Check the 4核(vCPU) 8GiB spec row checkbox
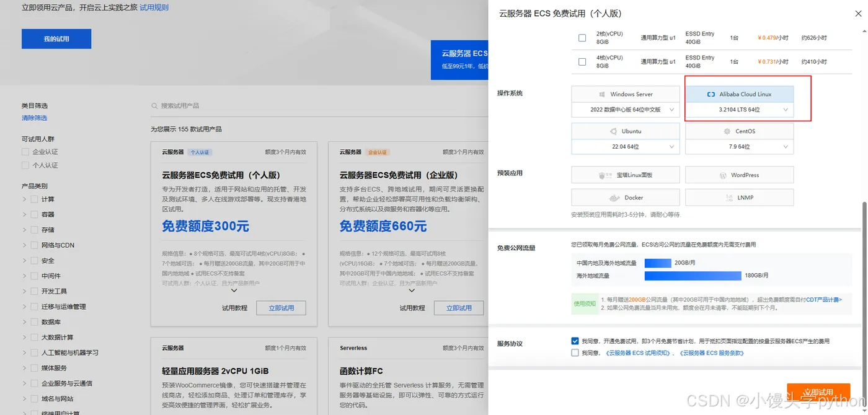This screenshot has height=415, width=868. (582, 61)
